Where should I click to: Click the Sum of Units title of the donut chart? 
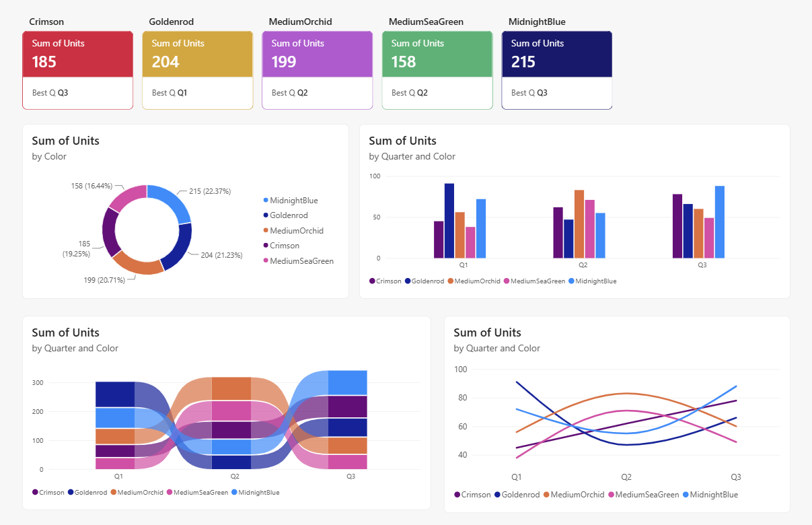(x=65, y=141)
